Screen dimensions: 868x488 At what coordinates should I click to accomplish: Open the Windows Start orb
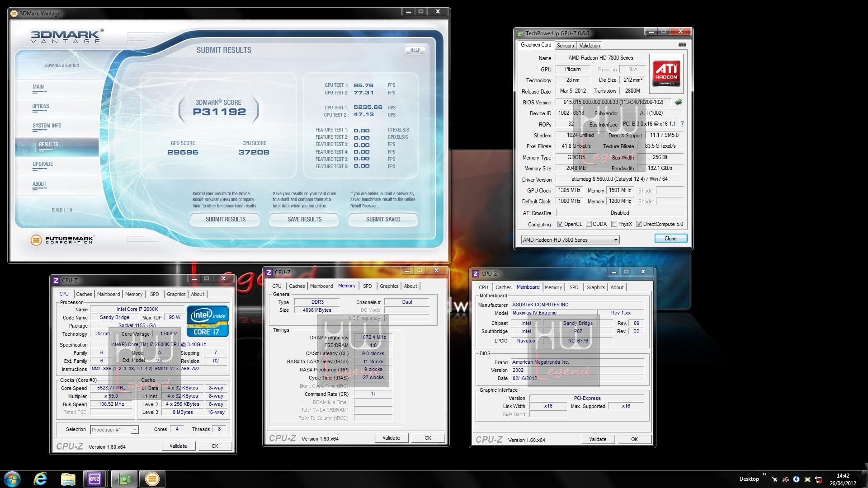point(12,479)
